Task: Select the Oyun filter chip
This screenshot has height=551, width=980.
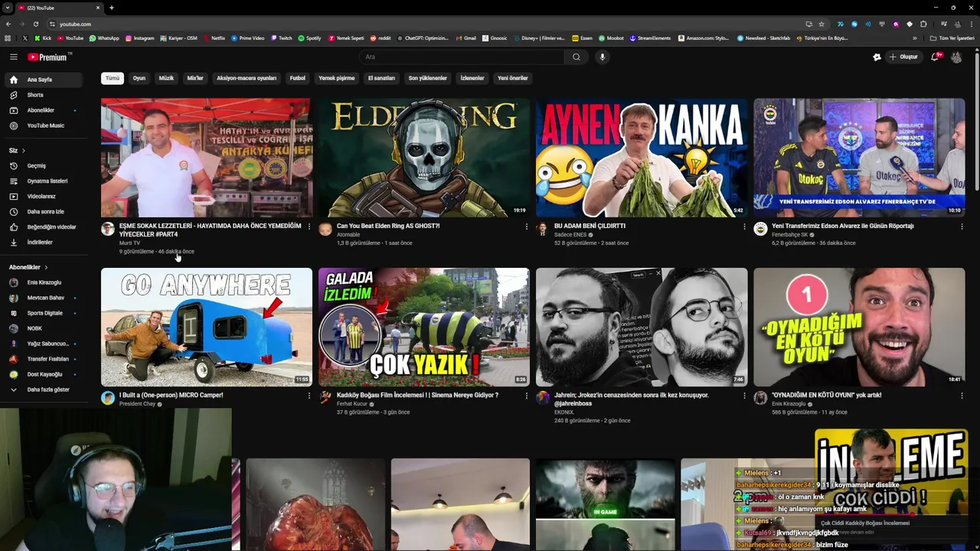Action: point(139,78)
